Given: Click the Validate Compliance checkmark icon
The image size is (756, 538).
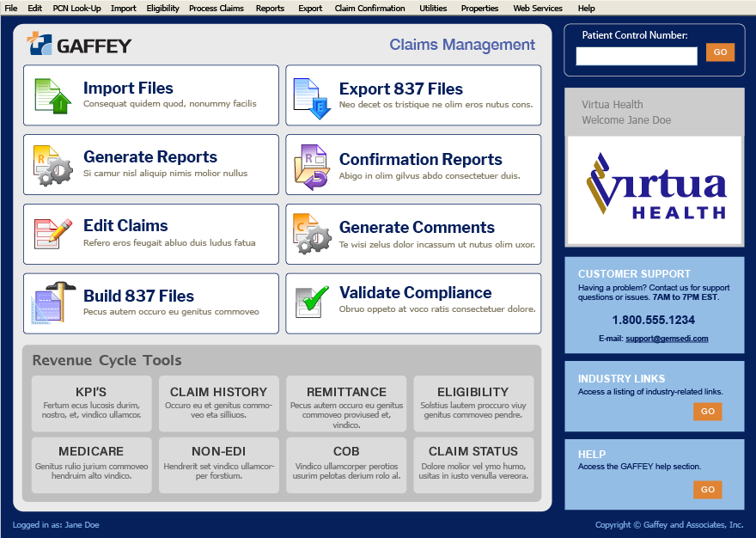Looking at the screenshot, I should (x=312, y=302).
